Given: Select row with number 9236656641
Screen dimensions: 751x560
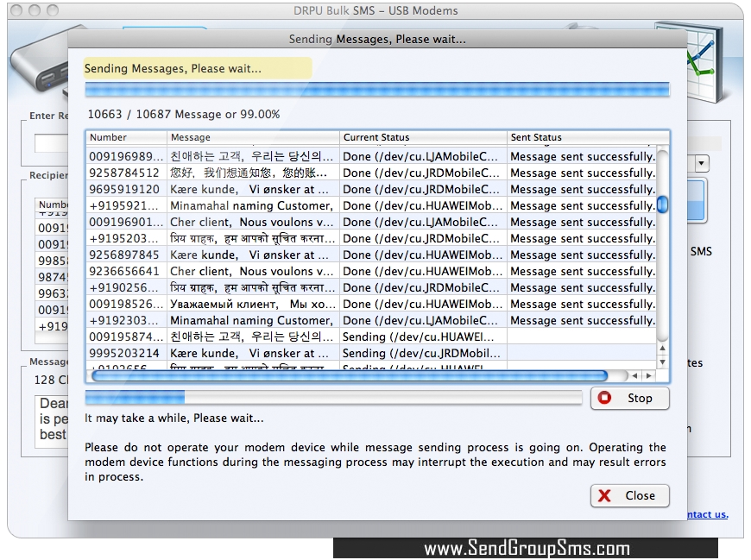Looking at the screenshot, I should point(371,271).
